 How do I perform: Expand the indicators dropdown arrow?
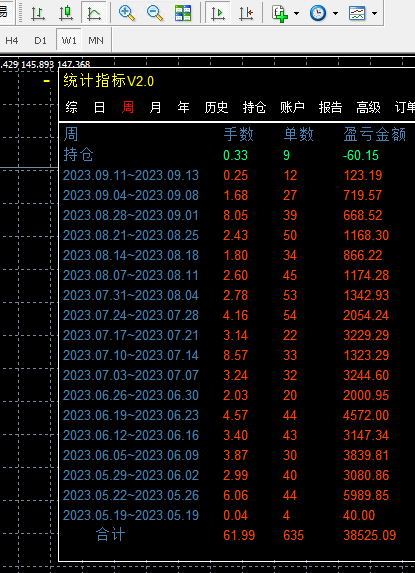click(296, 14)
